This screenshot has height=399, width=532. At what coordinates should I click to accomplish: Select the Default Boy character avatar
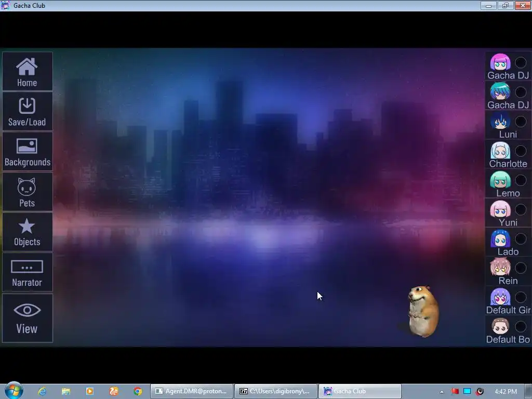pyautogui.click(x=500, y=326)
